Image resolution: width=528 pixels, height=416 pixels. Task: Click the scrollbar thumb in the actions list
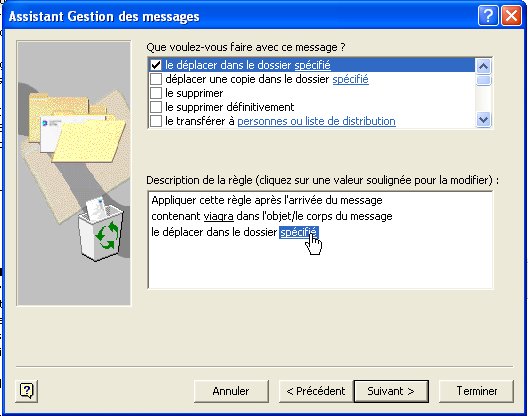(x=484, y=80)
